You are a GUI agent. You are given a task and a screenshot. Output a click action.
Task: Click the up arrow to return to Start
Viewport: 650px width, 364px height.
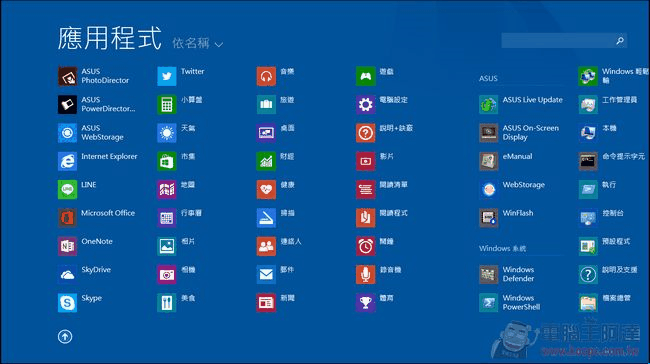(x=65, y=336)
